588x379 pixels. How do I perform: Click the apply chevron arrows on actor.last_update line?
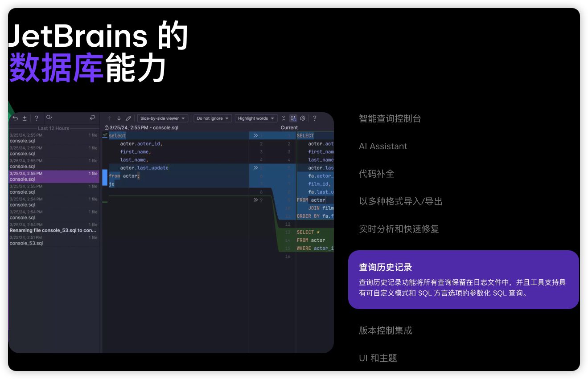[255, 168]
